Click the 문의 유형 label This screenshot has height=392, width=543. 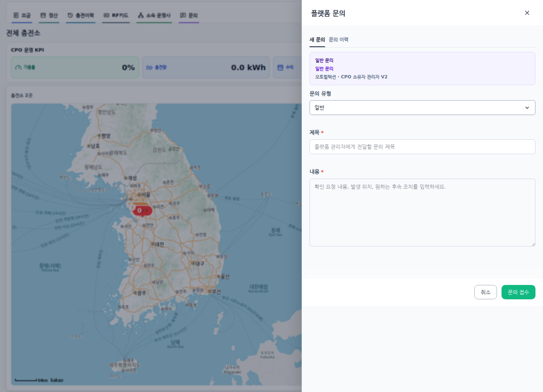(x=320, y=93)
